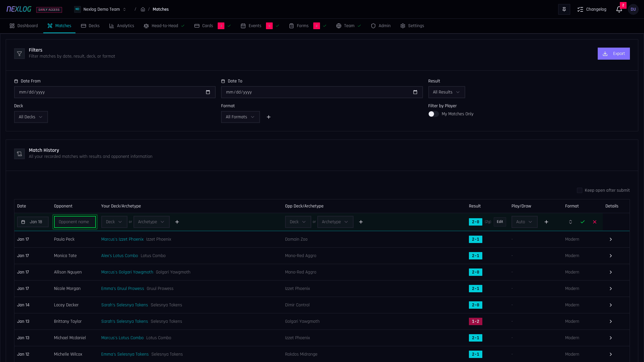Open Events tab
Viewport: 644px width, 362px height.
[260, 26]
